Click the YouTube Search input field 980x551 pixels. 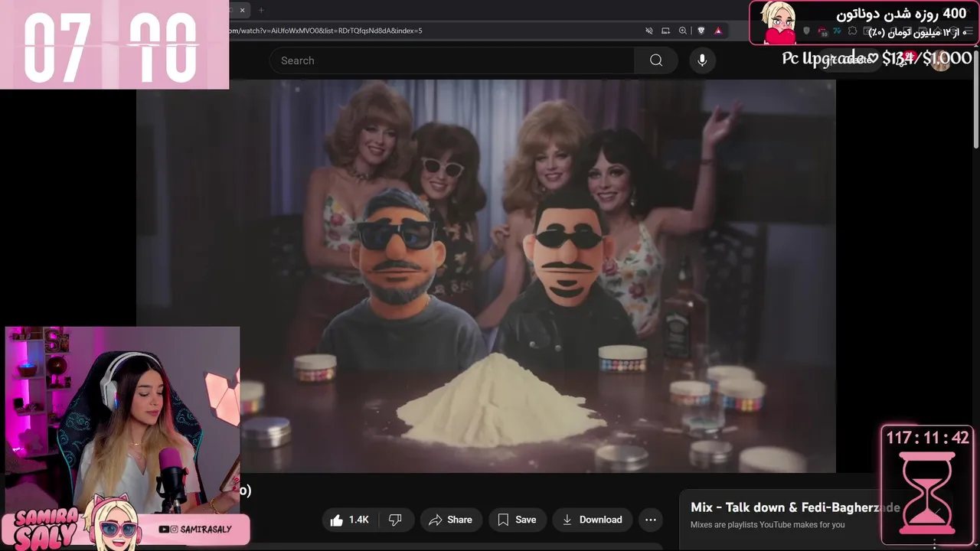(452, 60)
